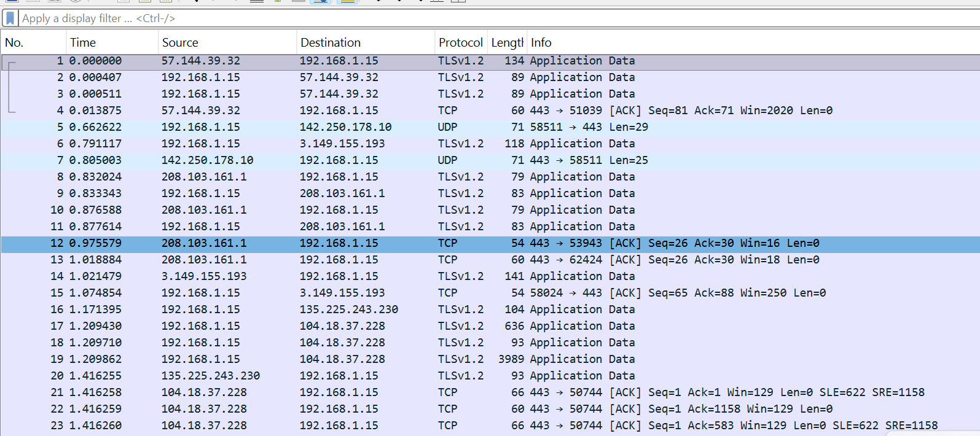The image size is (980, 436).
Task: Select packet 19 with length 3989
Action: click(x=490, y=359)
